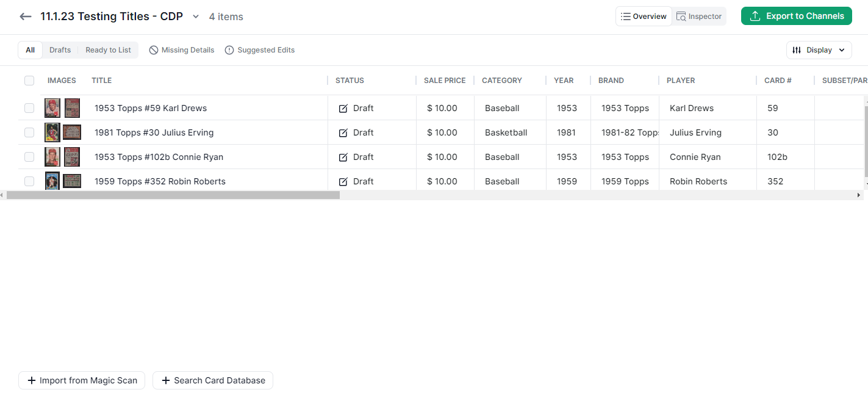This screenshot has height=395, width=868.
Task: Click vertical scrollbar down arrow
Action: coord(866,183)
